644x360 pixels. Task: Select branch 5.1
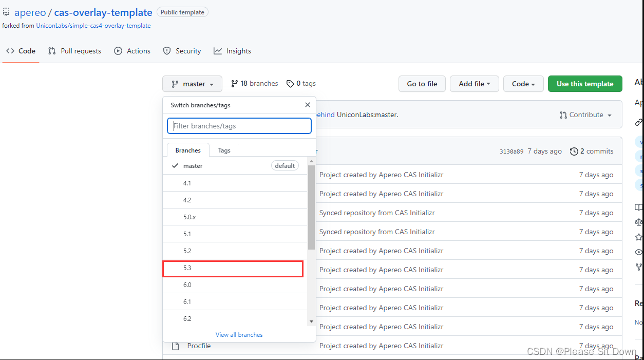pos(235,234)
